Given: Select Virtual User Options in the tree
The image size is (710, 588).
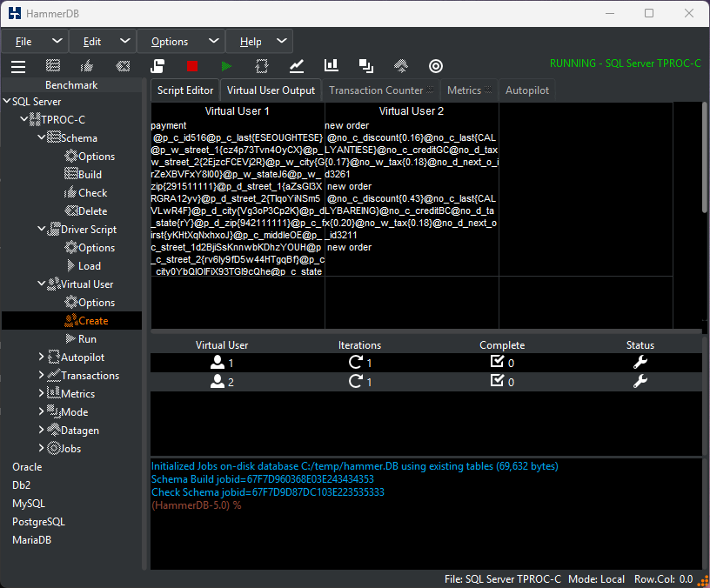Looking at the screenshot, I should pyautogui.click(x=90, y=303).
